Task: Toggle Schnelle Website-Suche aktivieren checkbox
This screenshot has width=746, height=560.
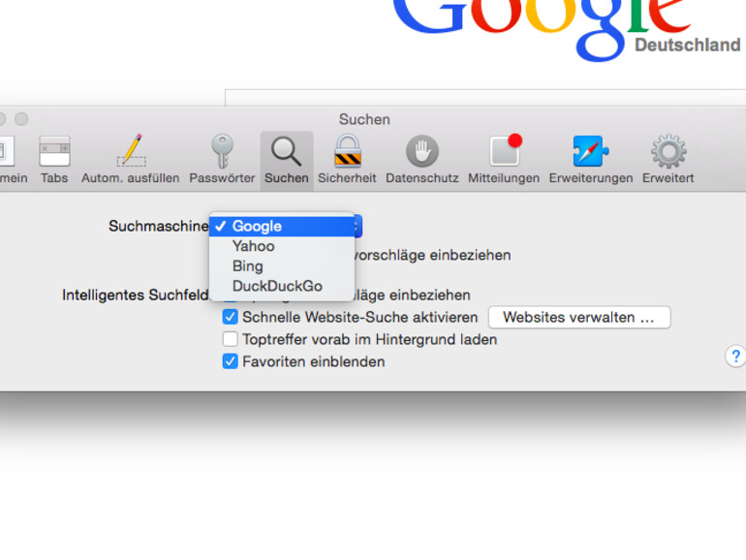Action: (231, 317)
